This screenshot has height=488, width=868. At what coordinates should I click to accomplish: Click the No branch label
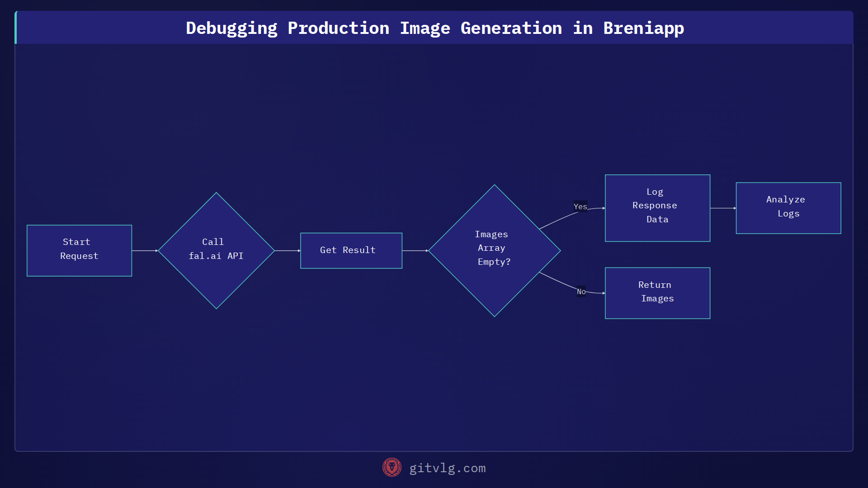(x=581, y=291)
